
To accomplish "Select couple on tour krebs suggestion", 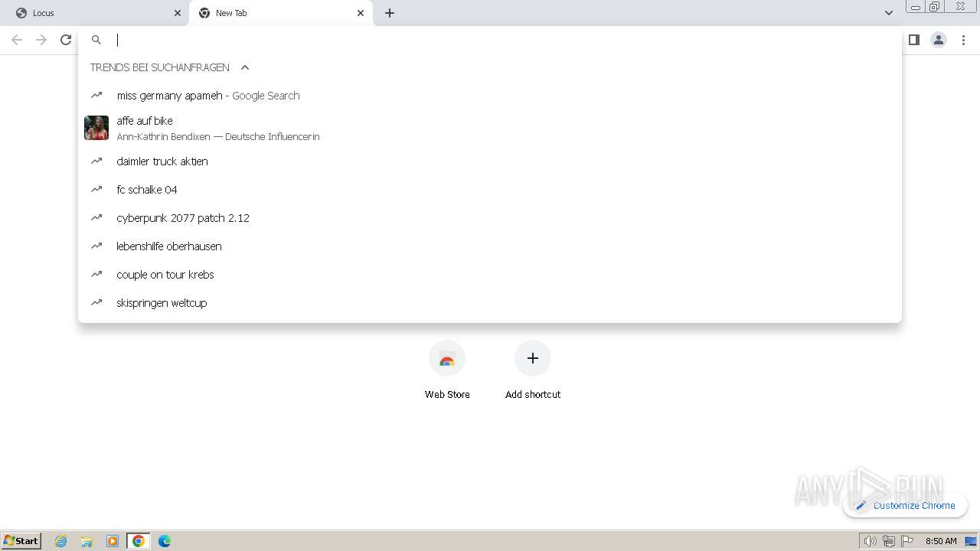I will 490,275.
